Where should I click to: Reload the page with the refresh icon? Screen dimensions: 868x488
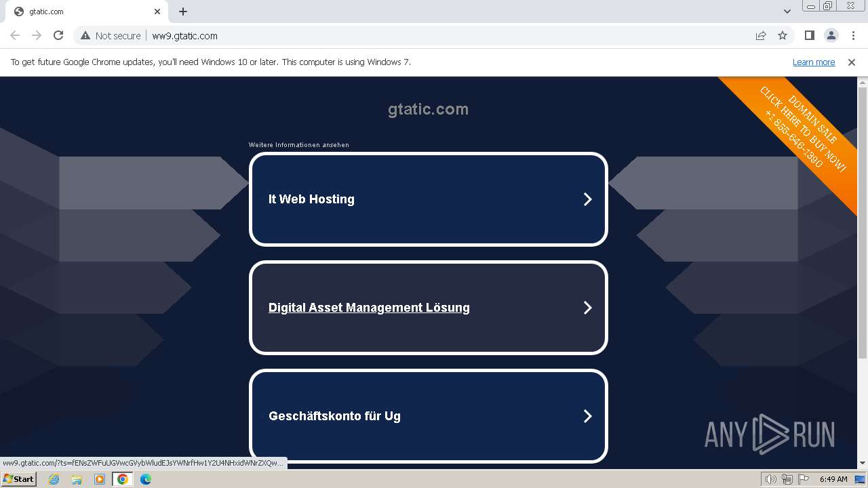58,35
